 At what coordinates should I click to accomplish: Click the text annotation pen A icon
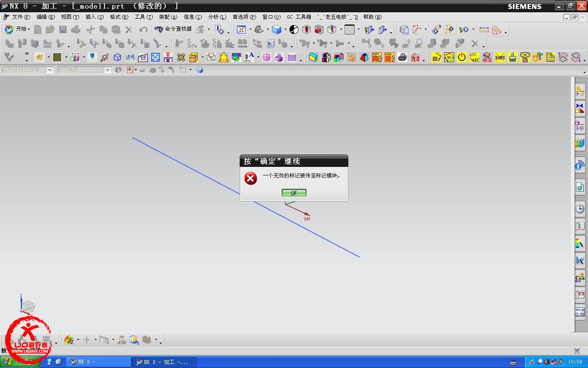click(x=249, y=57)
